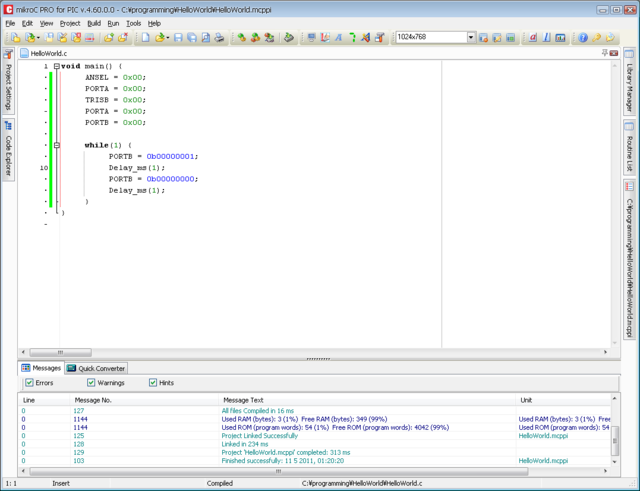The height and width of the screenshot is (491, 640).
Task: Select the 'Project Linked Successfully' message row
Action: pyautogui.click(x=315, y=436)
